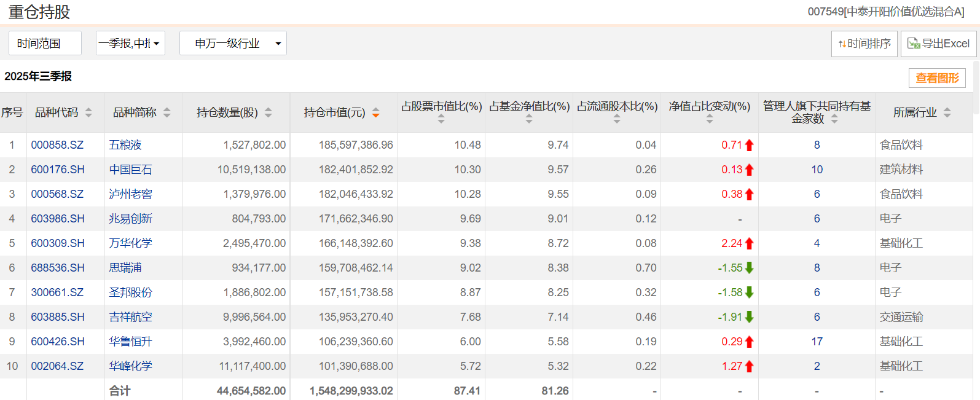Image resolution: width=980 pixels, height=400 pixels.
Task: Select the 2025年三季报 heading
Action: (x=38, y=76)
